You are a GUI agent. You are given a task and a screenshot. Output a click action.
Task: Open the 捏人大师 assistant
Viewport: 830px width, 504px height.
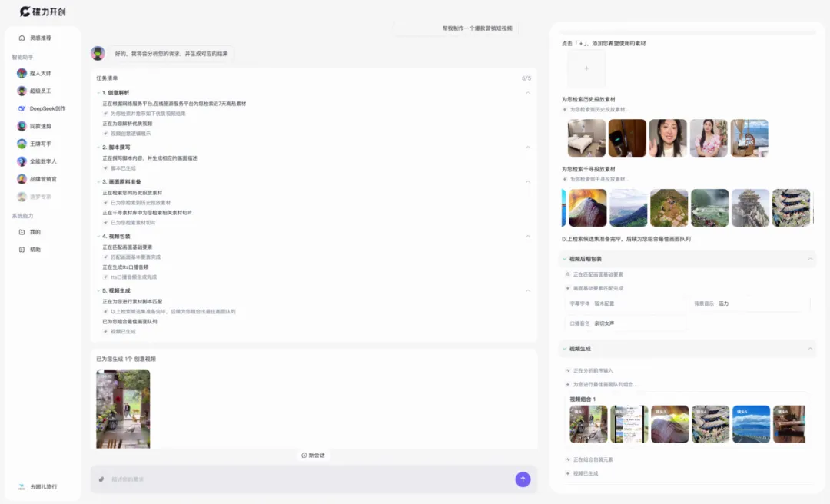pos(40,73)
